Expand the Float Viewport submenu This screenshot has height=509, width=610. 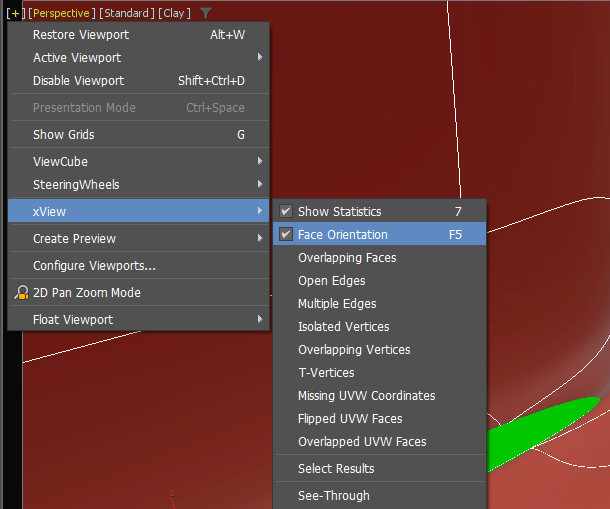point(138,319)
